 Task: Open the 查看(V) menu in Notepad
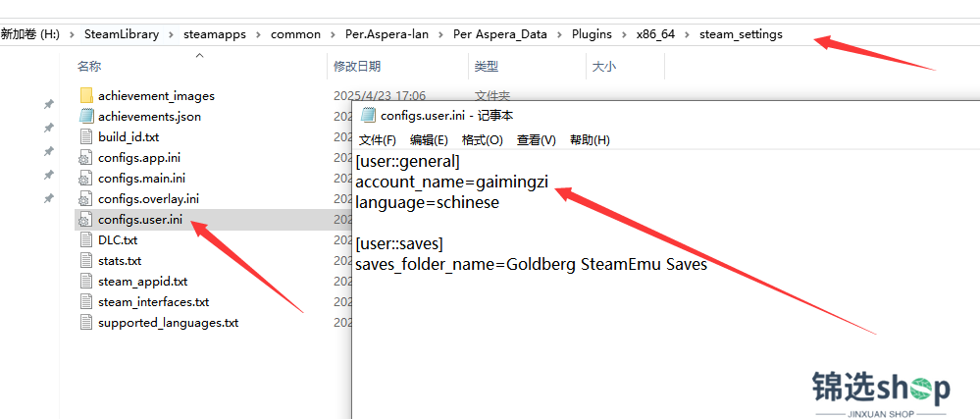click(x=537, y=140)
